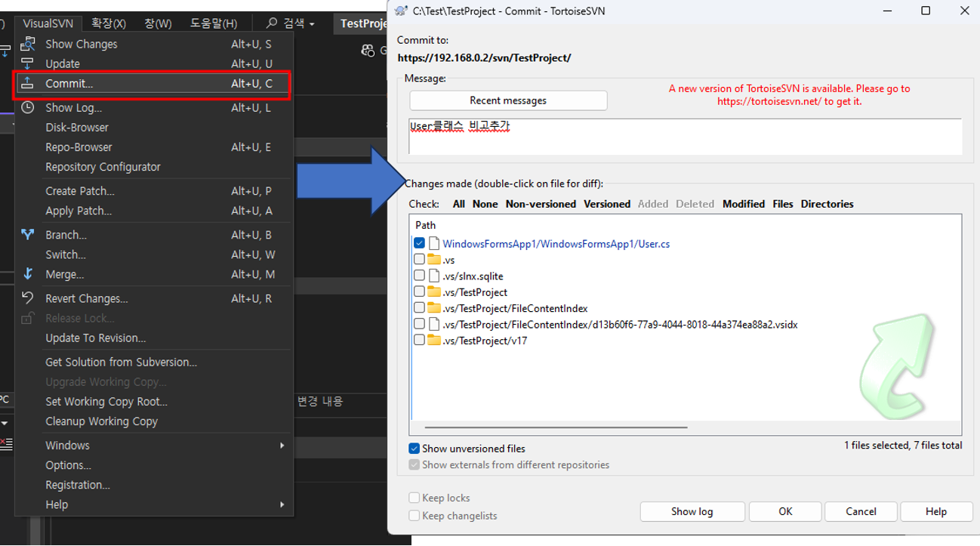Select Set Working Copy Root... entry
Image resolution: width=980 pixels, height=546 pixels.
point(153,402)
